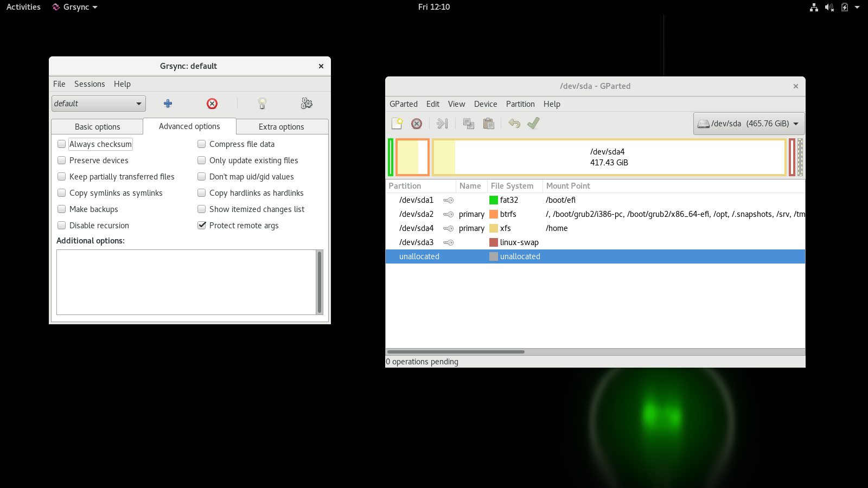Click the apply all operations checkmark icon
The width and height of the screenshot is (868, 488).
pos(533,124)
